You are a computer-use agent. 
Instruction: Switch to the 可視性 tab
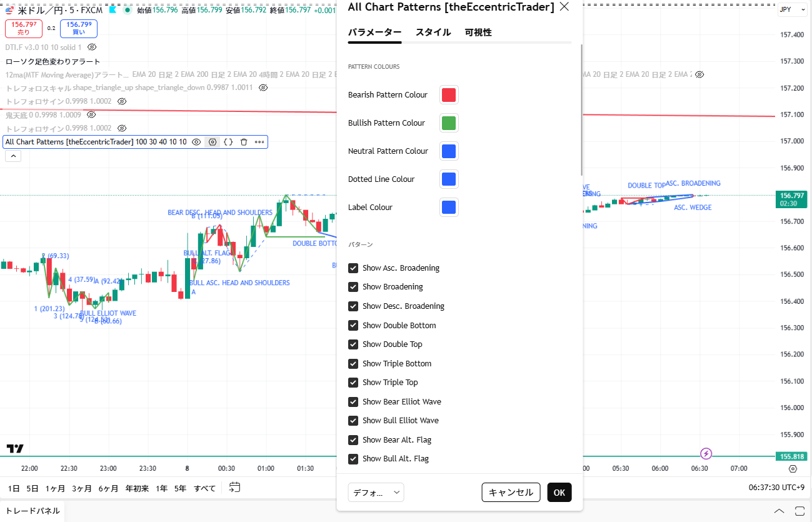point(478,33)
